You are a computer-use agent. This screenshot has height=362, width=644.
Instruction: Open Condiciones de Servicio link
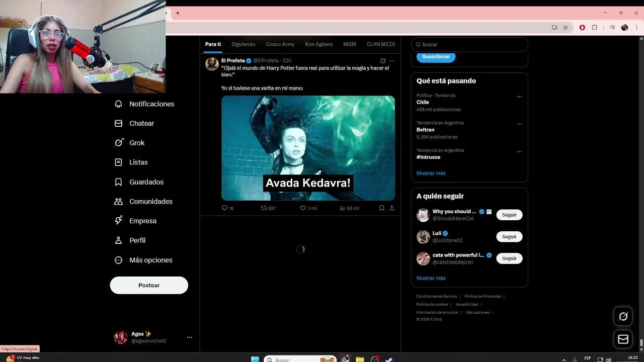(x=437, y=296)
